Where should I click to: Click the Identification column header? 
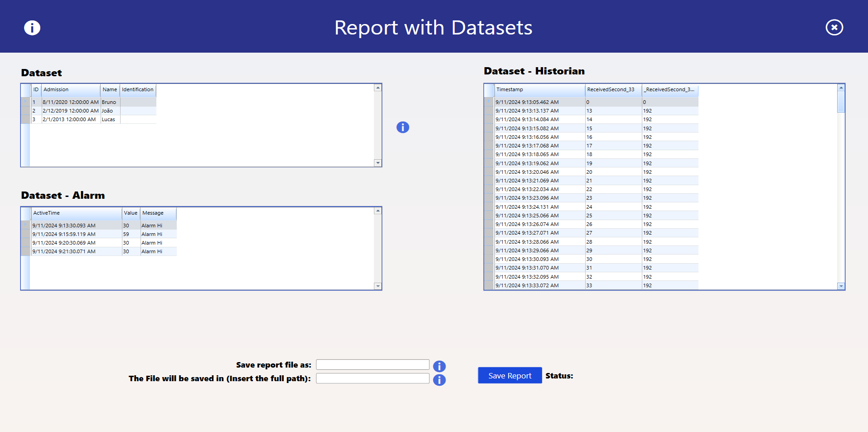[x=138, y=90]
